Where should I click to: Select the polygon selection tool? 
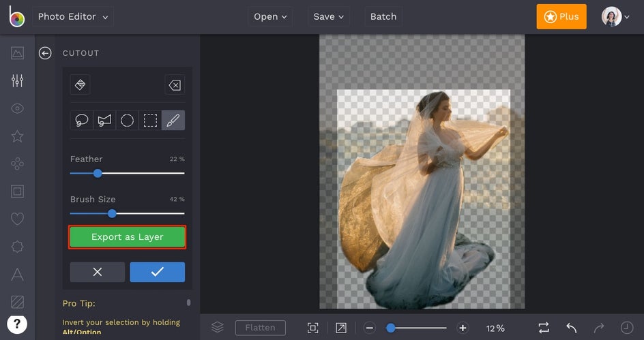[x=104, y=121]
